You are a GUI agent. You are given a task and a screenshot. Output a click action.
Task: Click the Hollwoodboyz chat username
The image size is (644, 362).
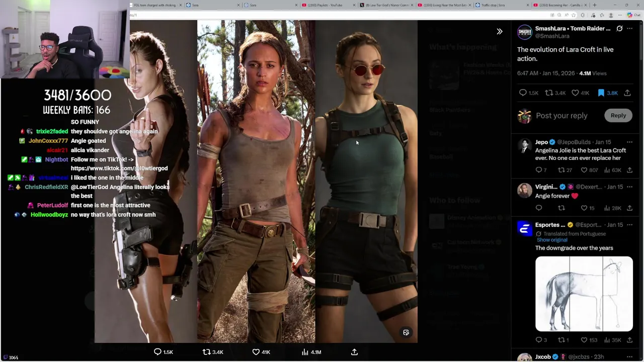(49, 215)
